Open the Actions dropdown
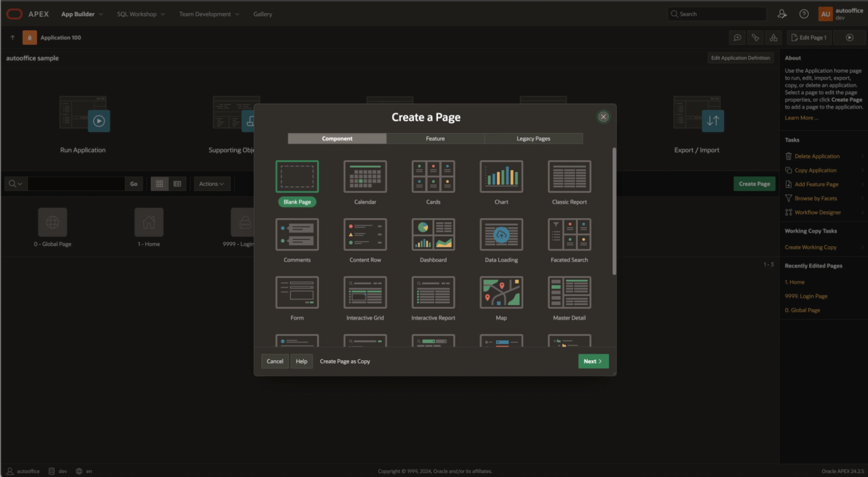 coord(211,184)
